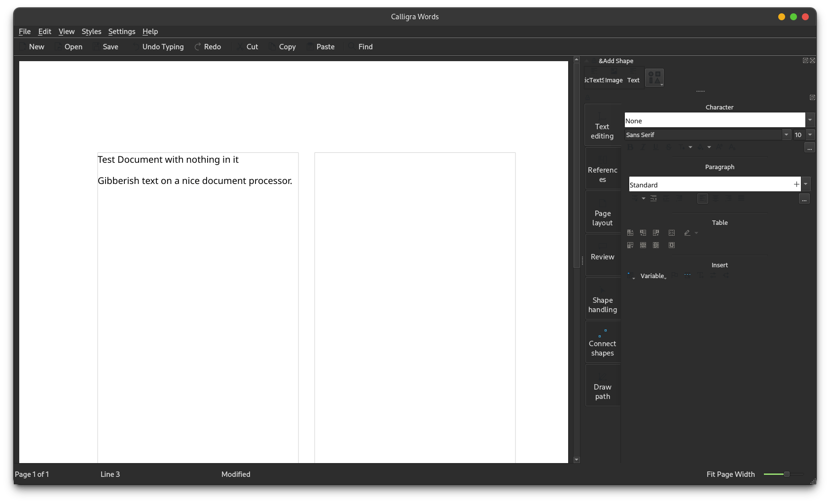This screenshot has width=830, height=504.
Task: Open the font family dropdown
Action: click(786, 134)
